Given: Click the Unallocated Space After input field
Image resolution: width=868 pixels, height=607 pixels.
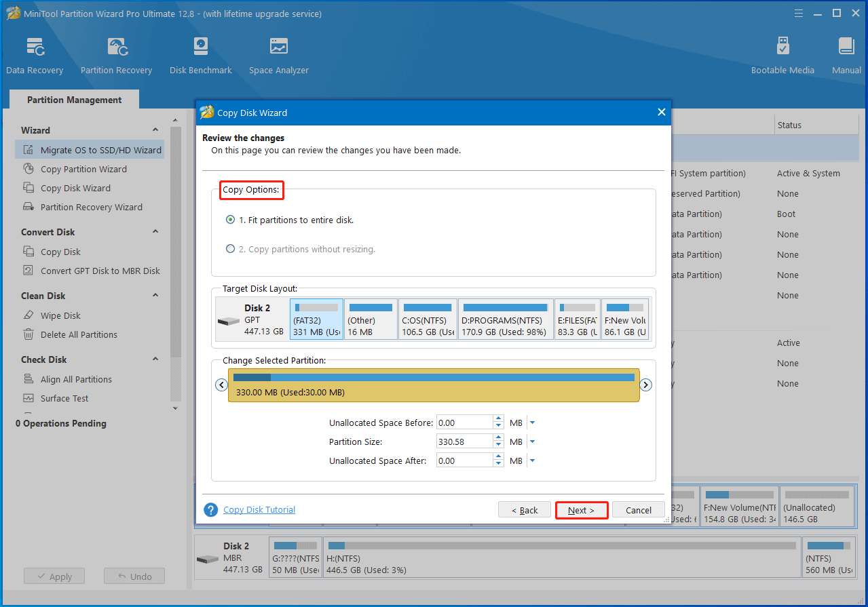Looking at the screenshot, I should coord(464,461).
